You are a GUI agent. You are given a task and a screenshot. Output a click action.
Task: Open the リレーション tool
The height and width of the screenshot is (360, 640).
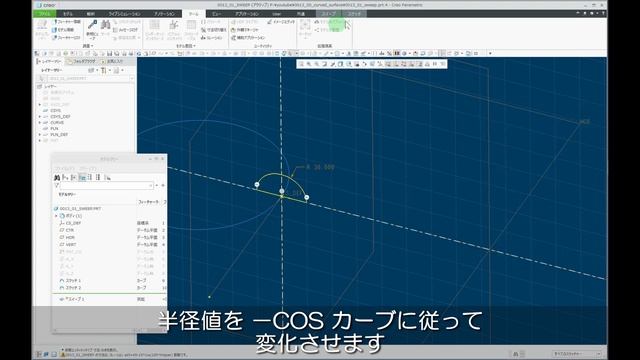click(212, 38)
